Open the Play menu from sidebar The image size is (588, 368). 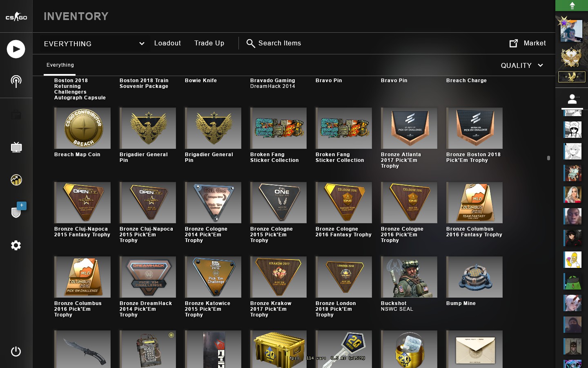click(16, 49)
